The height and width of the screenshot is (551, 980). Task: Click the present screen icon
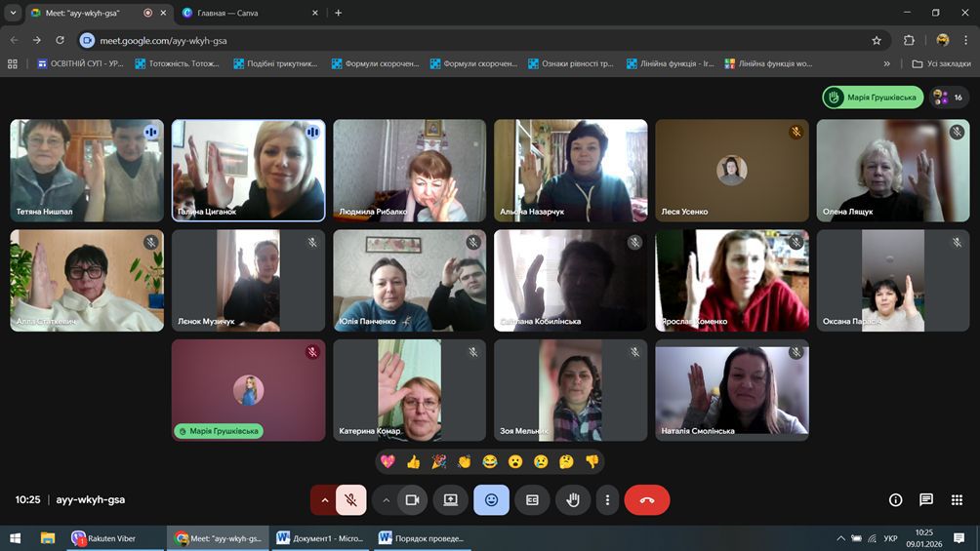coord(451,499)
